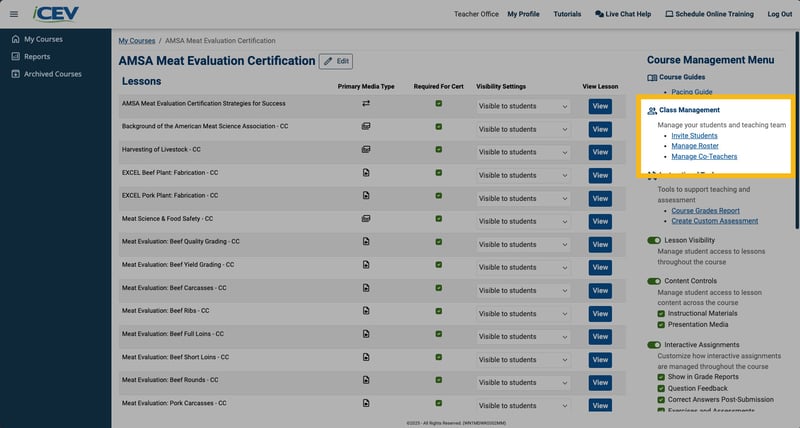Viewport: 800px width, 428px height.
Task: Click the Invite Students link
Action: [x=694, y=136]
